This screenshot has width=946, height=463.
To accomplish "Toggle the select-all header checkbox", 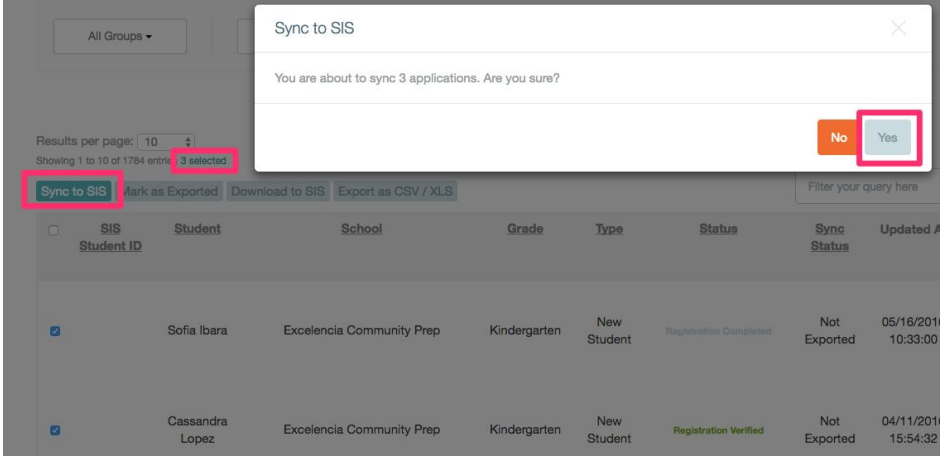I will tap(54, 230).
